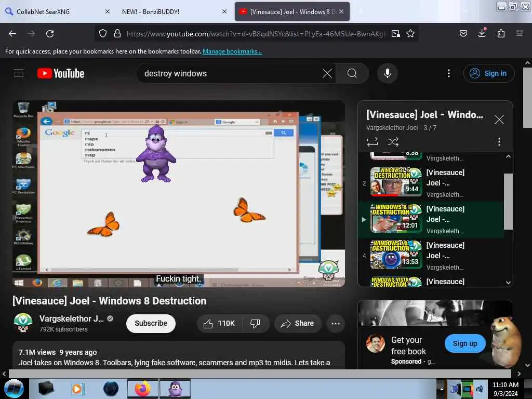Close the CollabNet SearXNG tab

[x=108, y=11]
